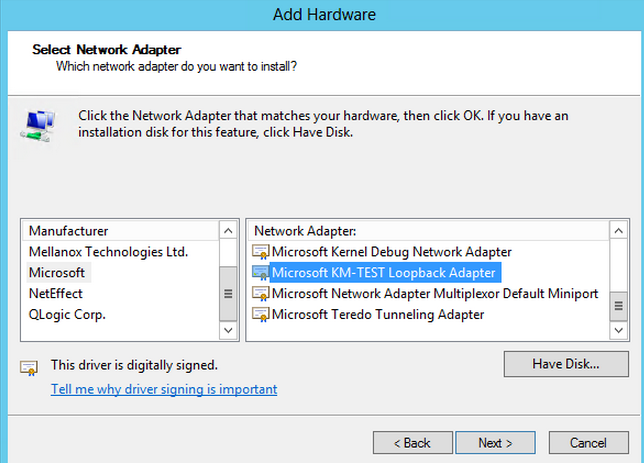This screenshot has height=463, width=644.
Task: Click the Multiplexor Default Miniport certificate icon
Action: pos(260,294)
